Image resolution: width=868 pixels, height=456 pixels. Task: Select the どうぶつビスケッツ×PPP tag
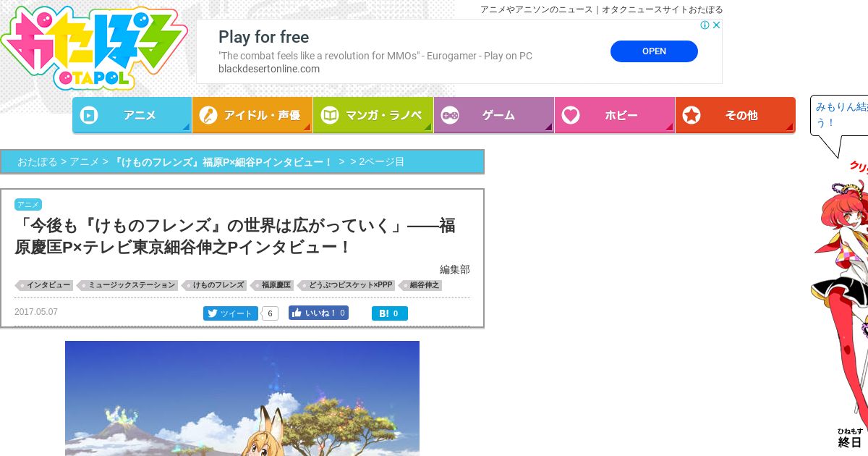[x=347, y=285]
